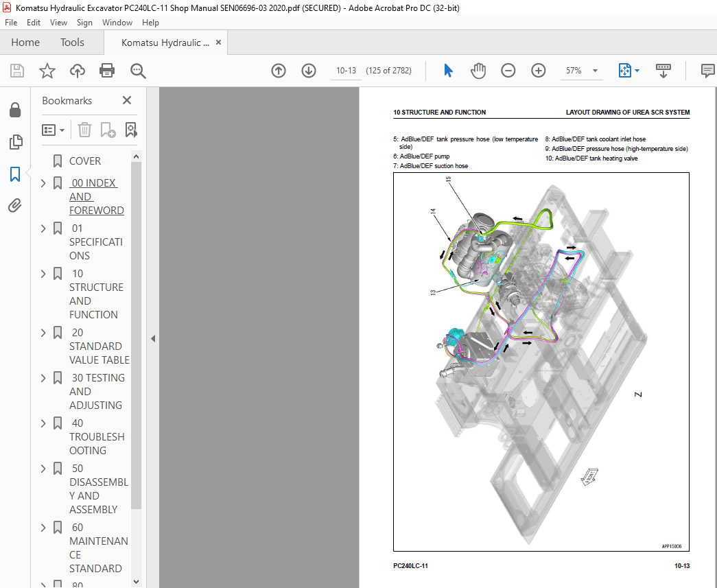Open the File menu
The height and width of the screenshot is (588, 717).
tap(11, 23)
